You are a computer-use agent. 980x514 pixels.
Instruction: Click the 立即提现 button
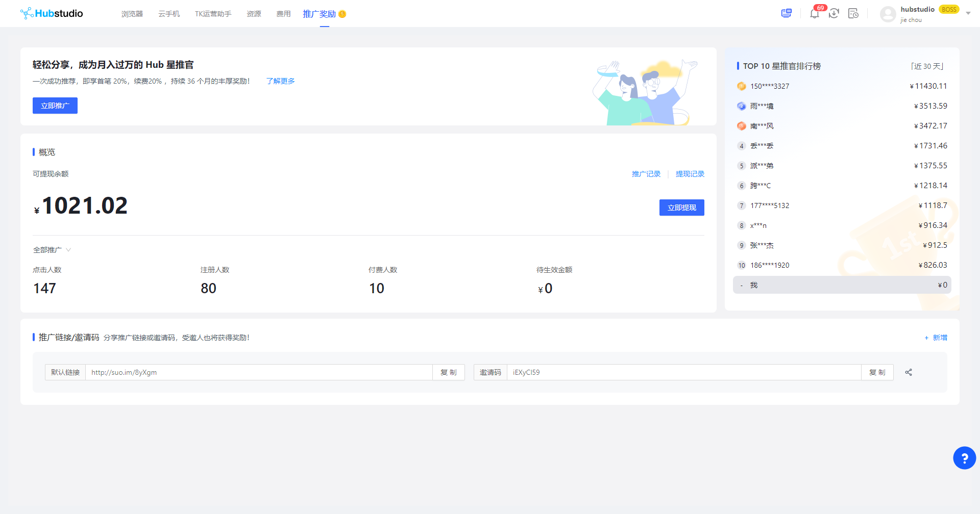(682, 208)
